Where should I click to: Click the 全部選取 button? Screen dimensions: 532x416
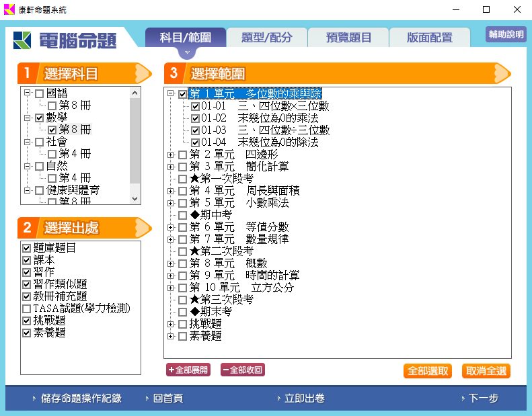click(x=428, y=371)
